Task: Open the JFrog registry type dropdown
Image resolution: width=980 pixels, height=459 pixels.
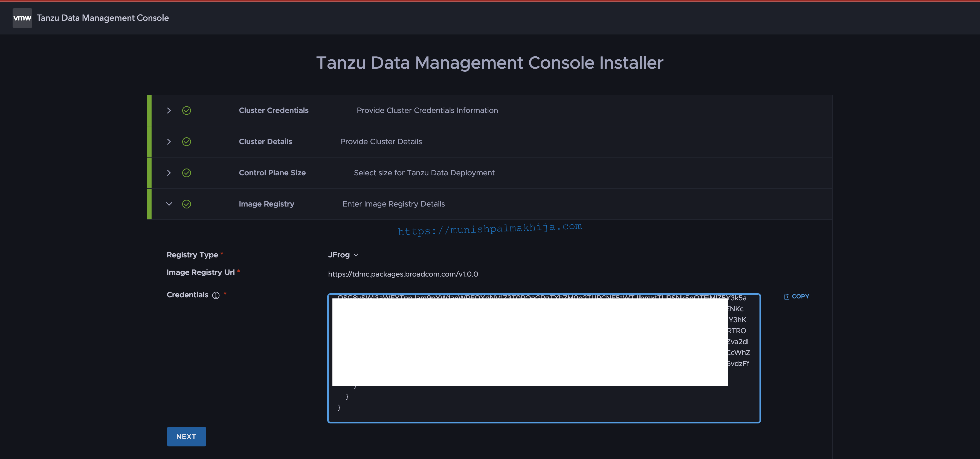Action: pos(343,255)
